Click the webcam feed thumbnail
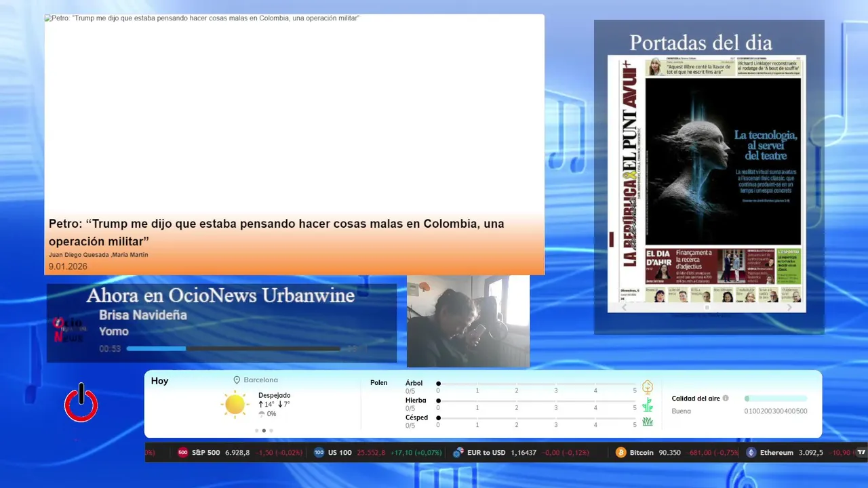Image resolution: width=868 pixels, height=488 pixels. click(468, 321)
